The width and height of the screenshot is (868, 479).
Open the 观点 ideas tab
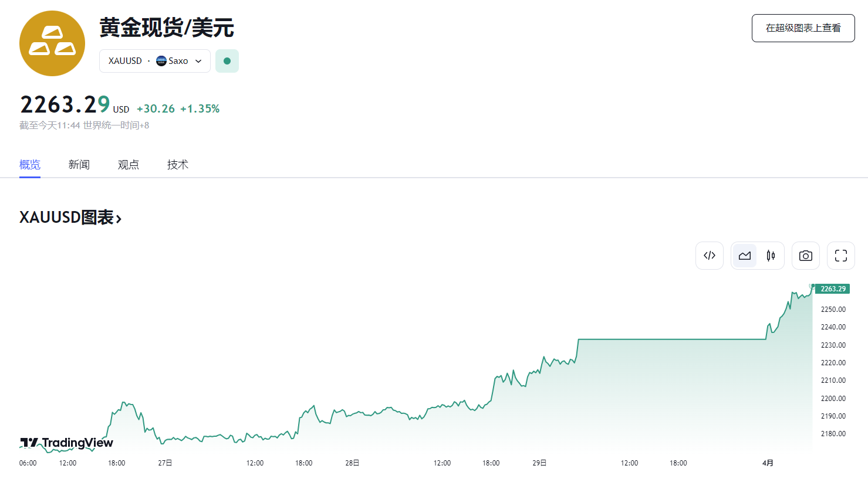(129, 165)
